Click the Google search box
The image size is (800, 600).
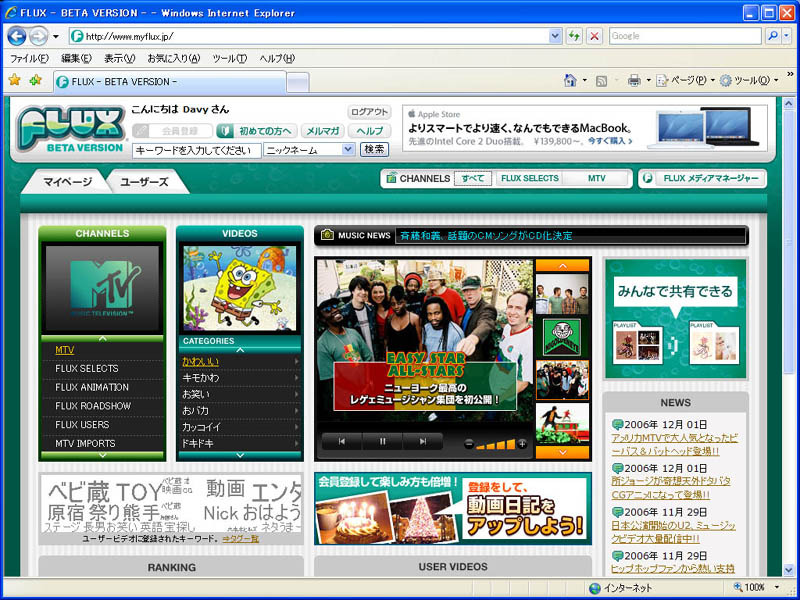click(685, 36)
